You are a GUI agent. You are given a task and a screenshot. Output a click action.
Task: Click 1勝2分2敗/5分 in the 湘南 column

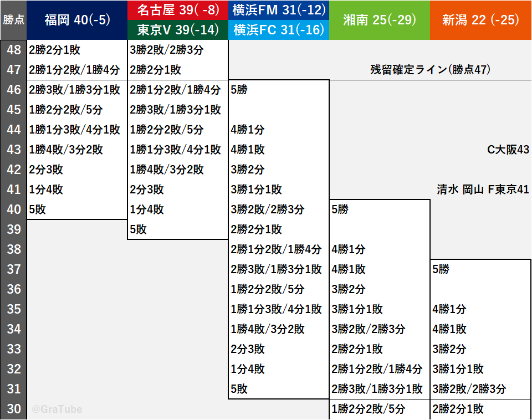point(368,409)
